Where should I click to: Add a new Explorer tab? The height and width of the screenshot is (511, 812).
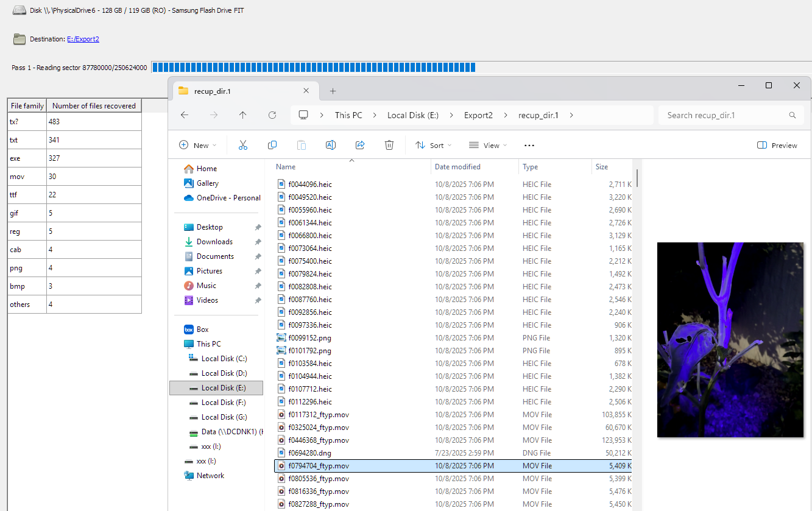tap(333, 91)
